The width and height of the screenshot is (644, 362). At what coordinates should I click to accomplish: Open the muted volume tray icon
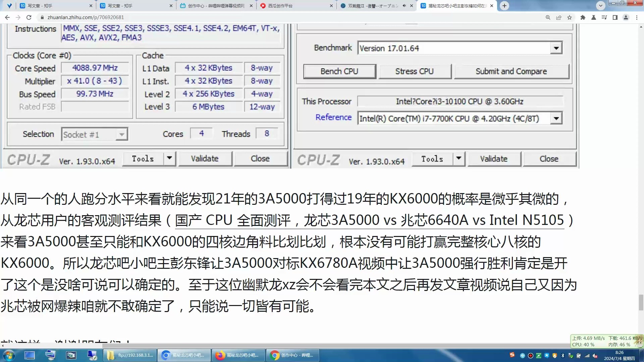tap(595, 356)
